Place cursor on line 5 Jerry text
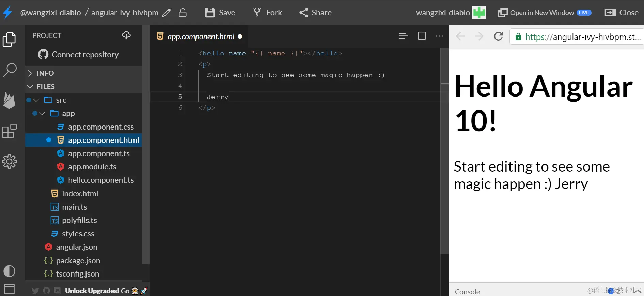The image size is (644, 296). 217,97
